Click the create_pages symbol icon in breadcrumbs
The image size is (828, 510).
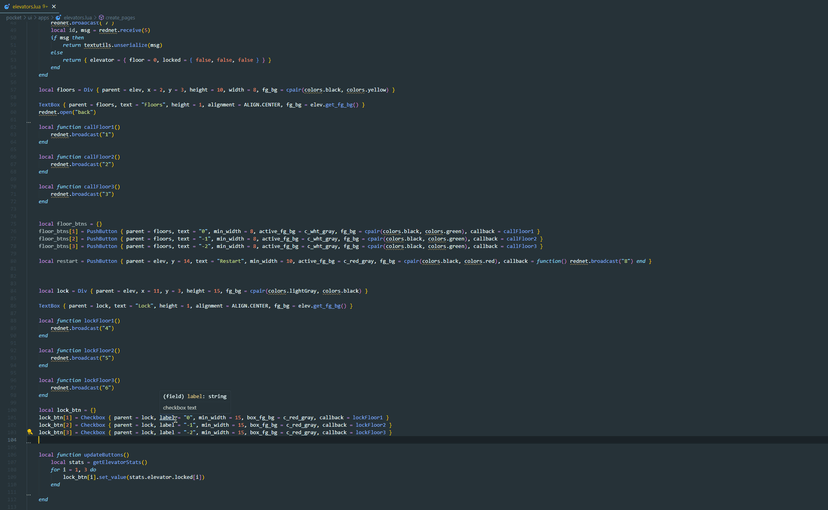(x=101, y=17)
